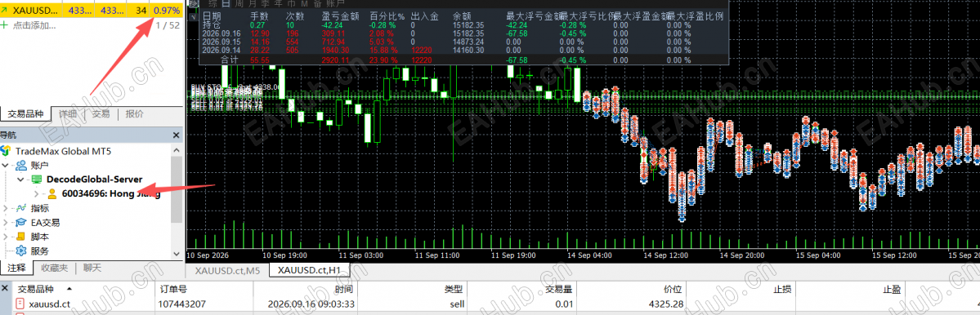Expand the EA交易 expert advisors node
The image size is (980, 315).
coord(6,223)
